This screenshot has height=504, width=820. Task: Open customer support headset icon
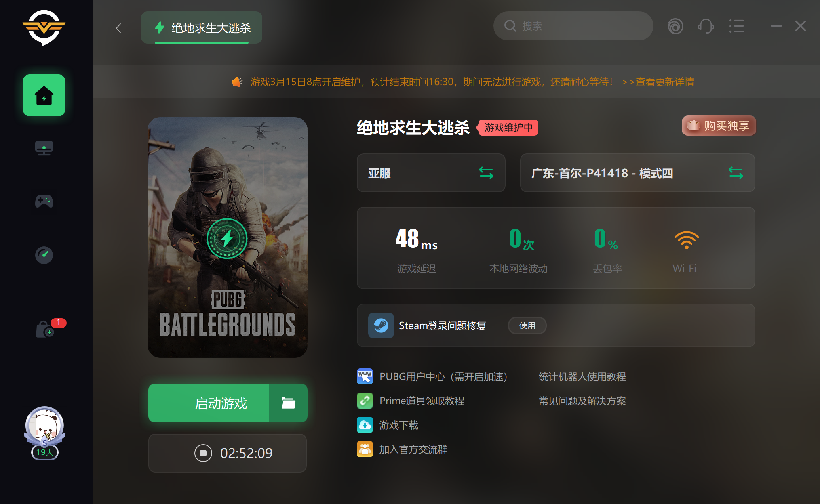pyautogui.click(x=706, y=26)
